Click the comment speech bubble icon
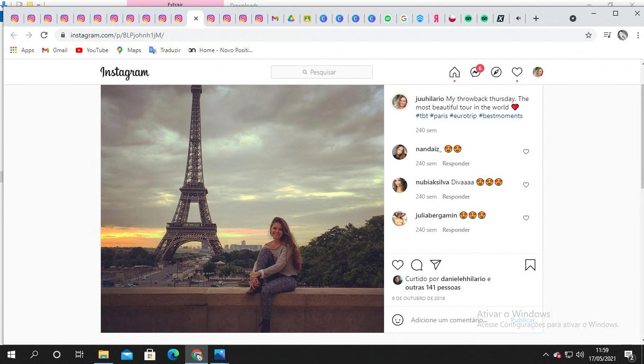This screenshot has width=644, height=364. 417,265
